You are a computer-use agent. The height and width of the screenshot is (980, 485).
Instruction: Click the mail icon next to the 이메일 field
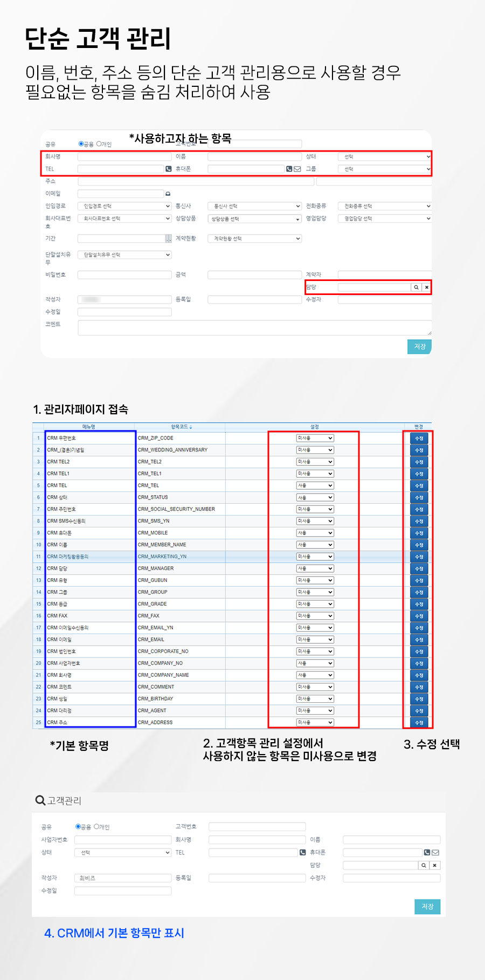(168, 194)
